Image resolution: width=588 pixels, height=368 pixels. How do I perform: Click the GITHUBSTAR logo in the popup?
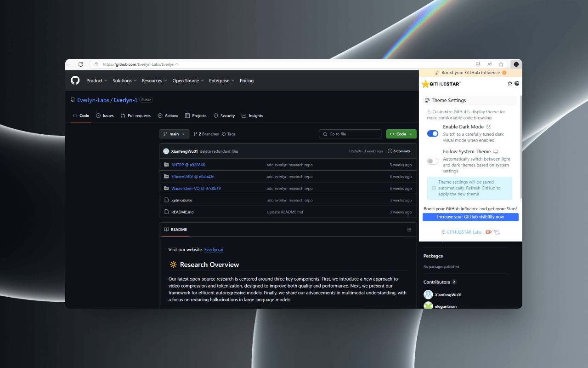click(441, 84)
